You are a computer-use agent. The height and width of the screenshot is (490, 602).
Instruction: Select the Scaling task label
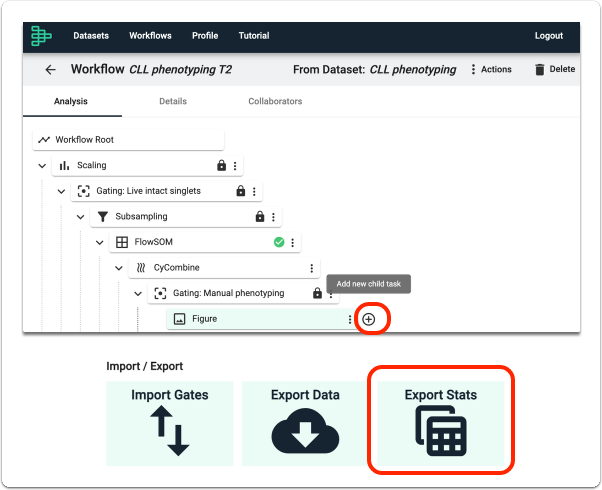(91, 165)
